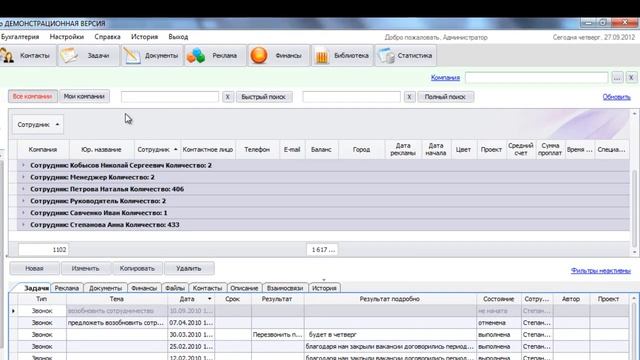640x360 pixels.
Task: Switch to the lower Реклама tab
Action: 67,288
